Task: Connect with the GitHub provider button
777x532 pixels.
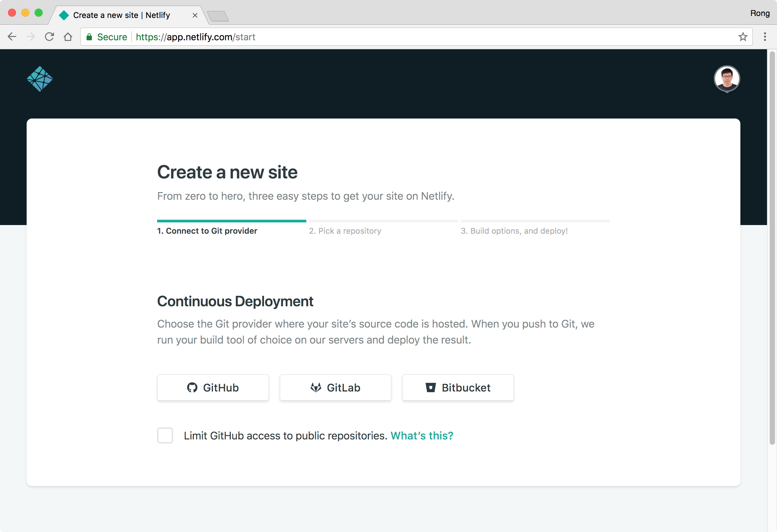Action: (x=213, y=388)
